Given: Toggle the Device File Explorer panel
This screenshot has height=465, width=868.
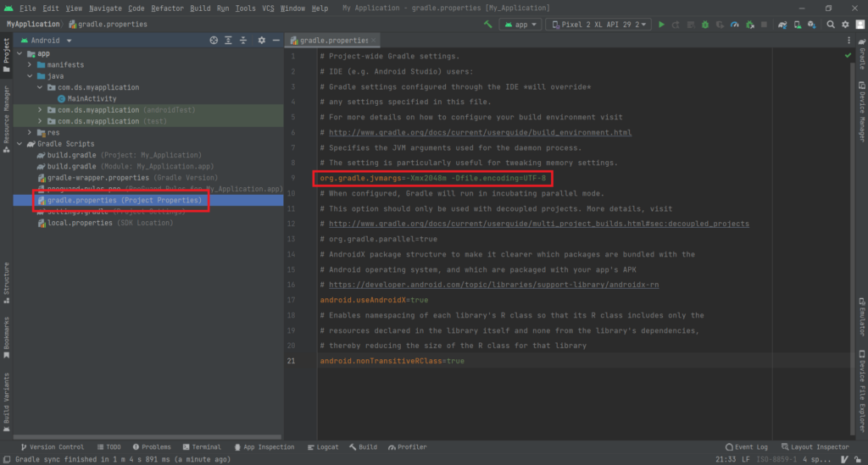Looking at the screenshot, I should [862, 391].
